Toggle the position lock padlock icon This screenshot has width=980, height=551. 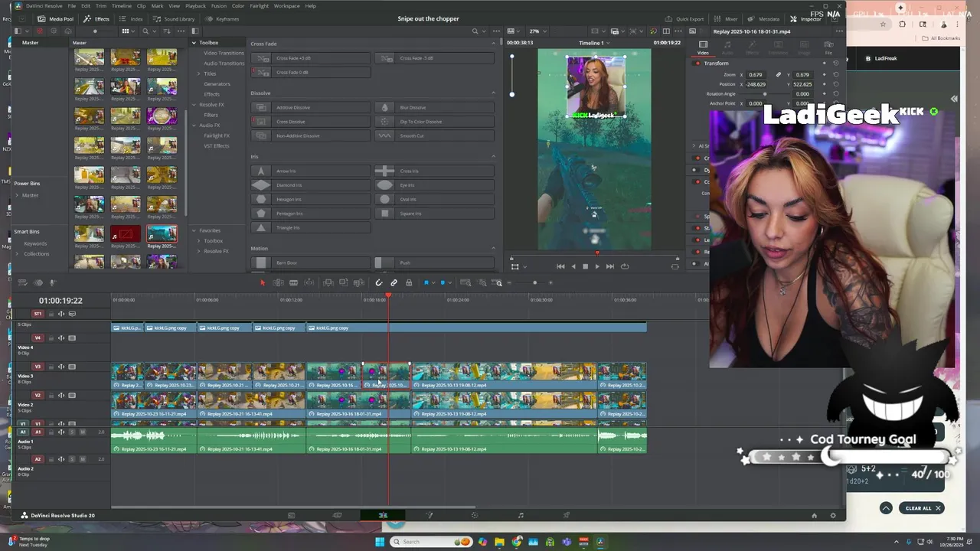409,283
